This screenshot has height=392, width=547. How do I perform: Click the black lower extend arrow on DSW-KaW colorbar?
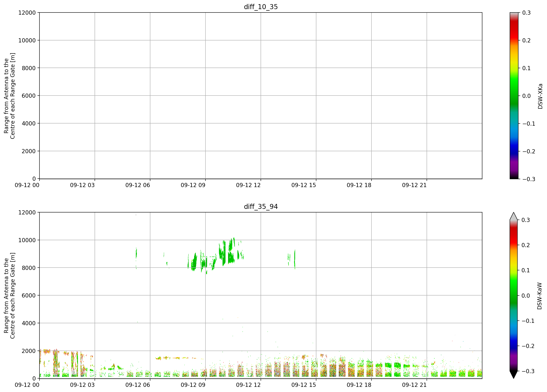point(514,375)
